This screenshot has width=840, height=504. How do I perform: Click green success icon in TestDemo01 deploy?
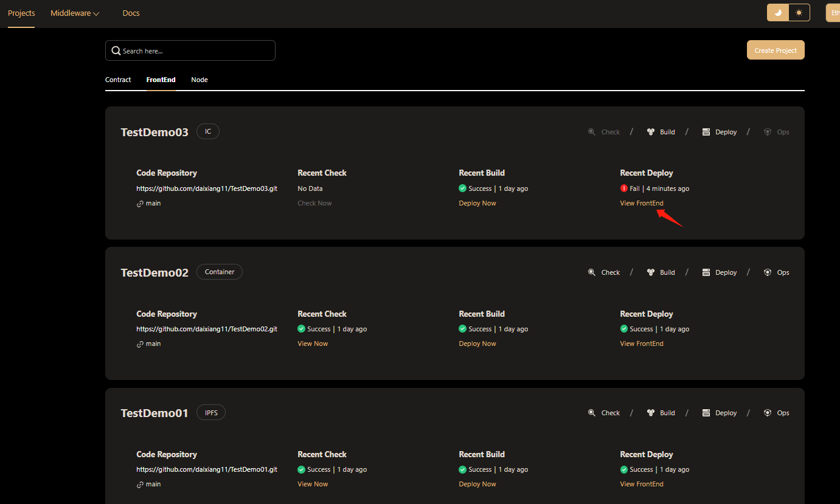(623, 469)
